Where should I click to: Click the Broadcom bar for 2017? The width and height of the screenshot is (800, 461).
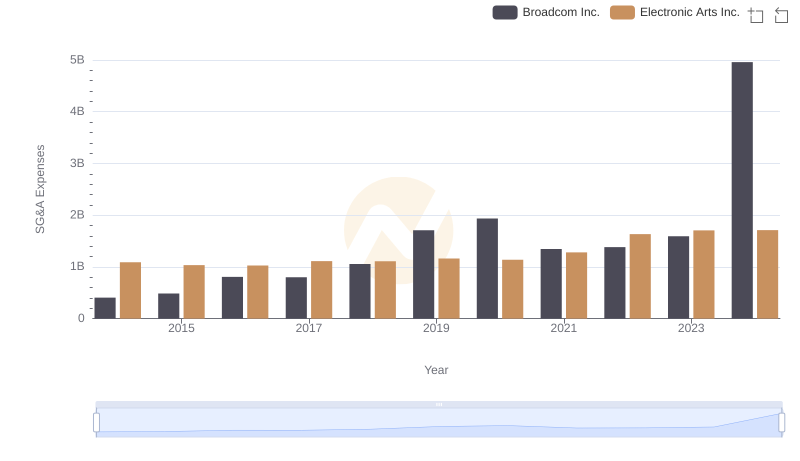coord(296,298)
